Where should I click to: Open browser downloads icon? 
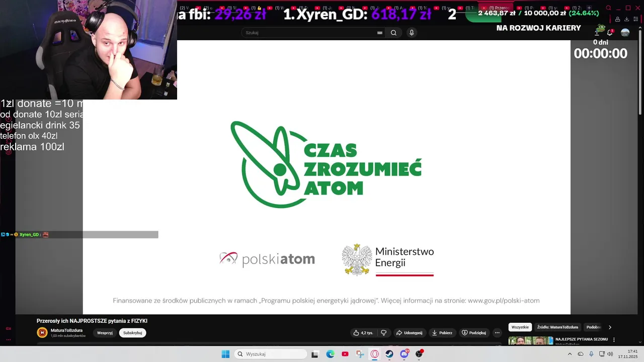627,19
